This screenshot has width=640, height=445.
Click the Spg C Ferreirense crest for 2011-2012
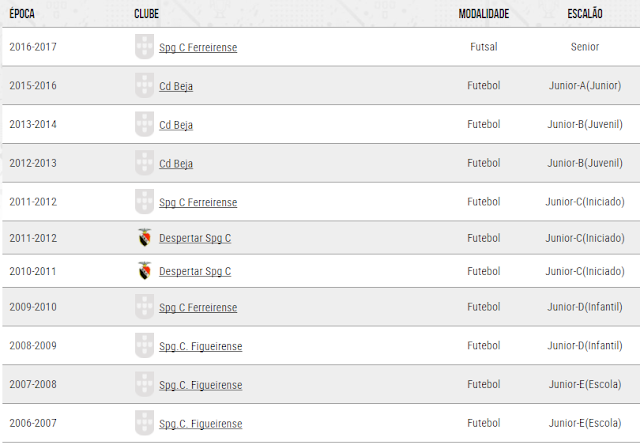click(145, 202)
